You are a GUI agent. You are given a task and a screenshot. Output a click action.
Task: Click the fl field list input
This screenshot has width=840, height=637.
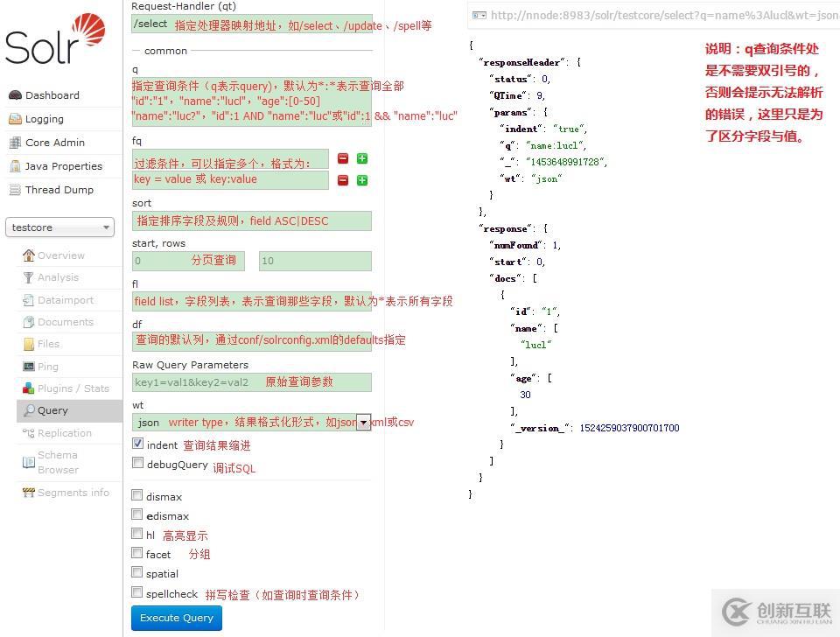click(x=252, y=301)
